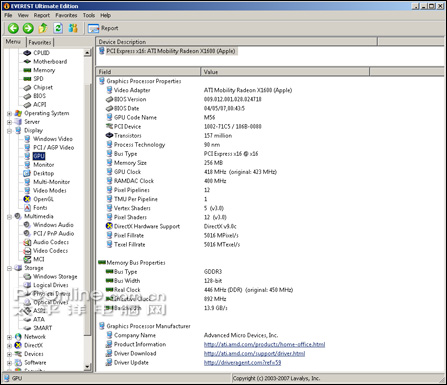The image size is (447, 385).
Task: Select ACPI tree item
Action: tap(40, 104)
